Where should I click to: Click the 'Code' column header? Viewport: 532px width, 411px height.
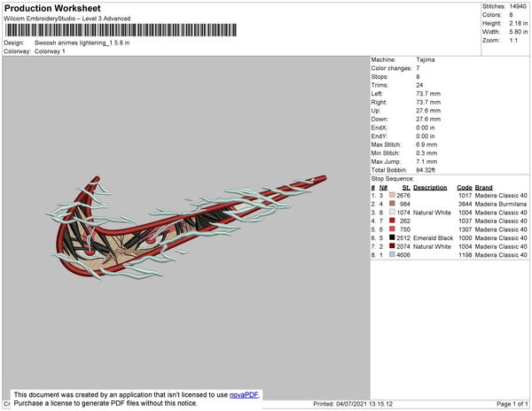pos(465,188)
